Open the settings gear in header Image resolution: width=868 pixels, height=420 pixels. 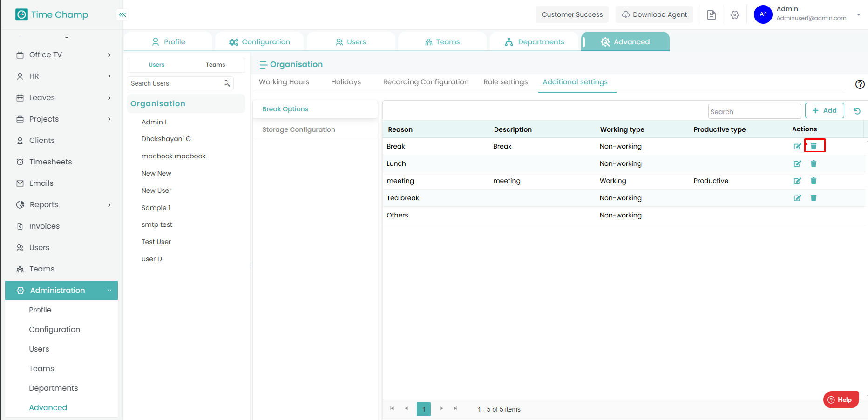[735, 15]
